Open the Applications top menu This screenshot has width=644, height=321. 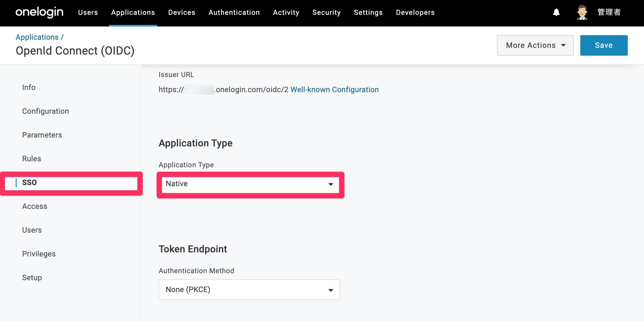click(x=133, y=12)
